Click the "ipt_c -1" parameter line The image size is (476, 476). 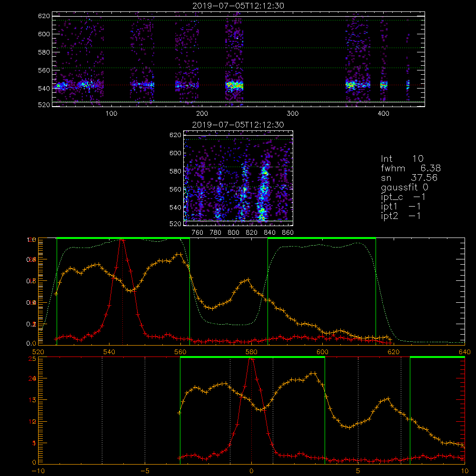(403, 197)
